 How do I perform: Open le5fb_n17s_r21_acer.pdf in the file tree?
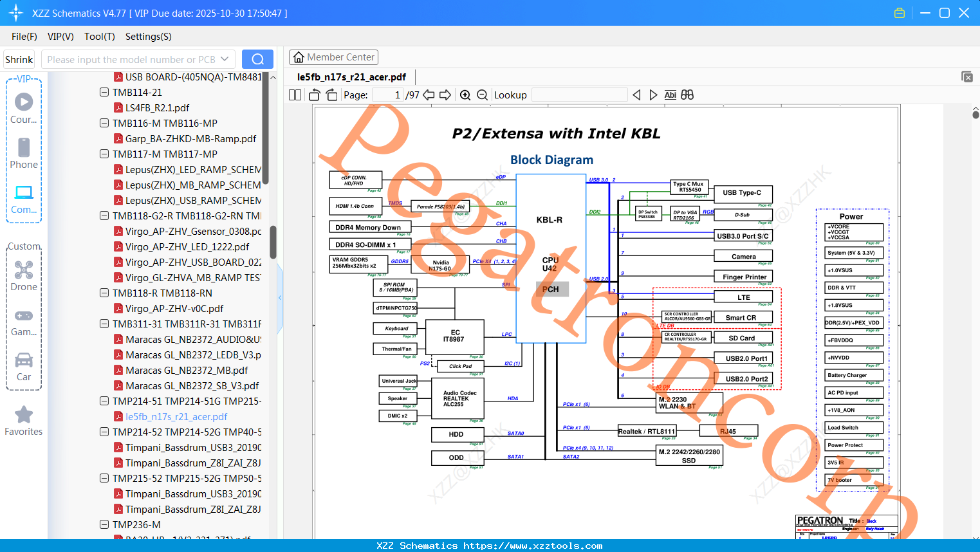pyautogui.click(x=176, y=417)
